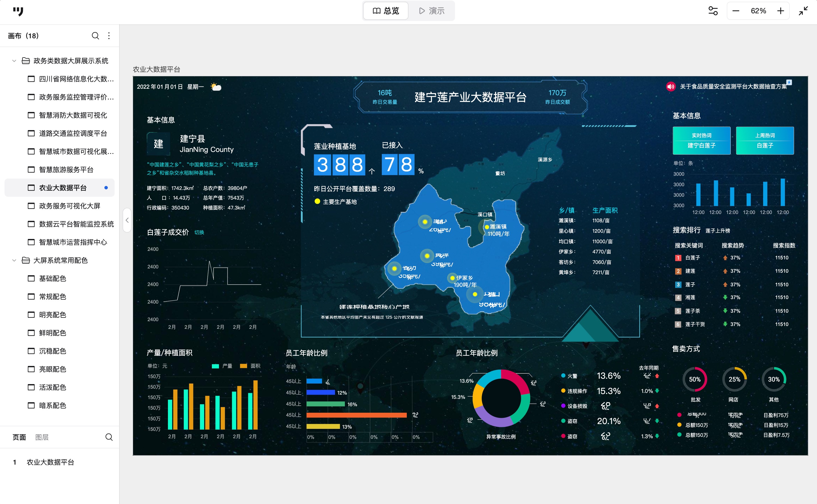The width and height of the screenshot is (817, 504).
Task: Click the frame icon beside 基础配色
Action: (31, 278)
